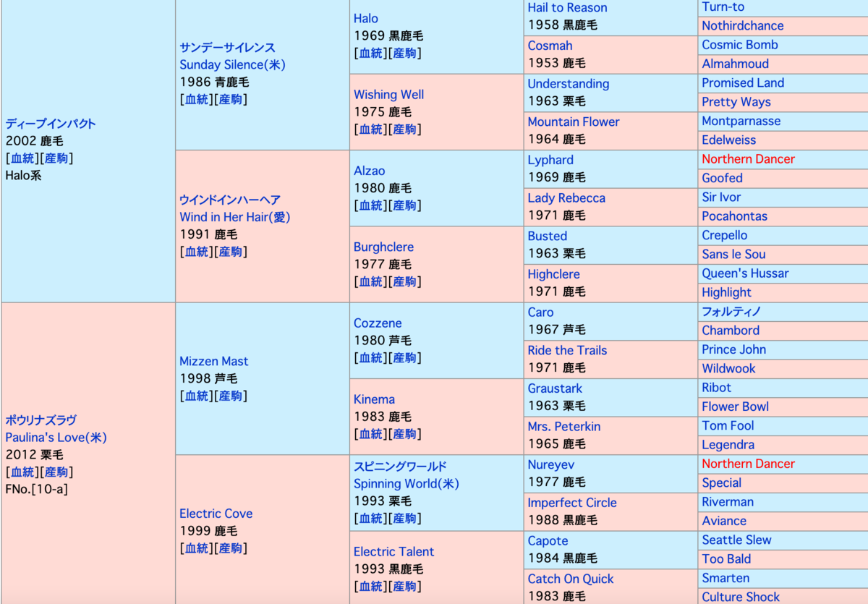Screen dimensions: 868x604
Task: Open Busted link
Action: (x=548, y=236)
